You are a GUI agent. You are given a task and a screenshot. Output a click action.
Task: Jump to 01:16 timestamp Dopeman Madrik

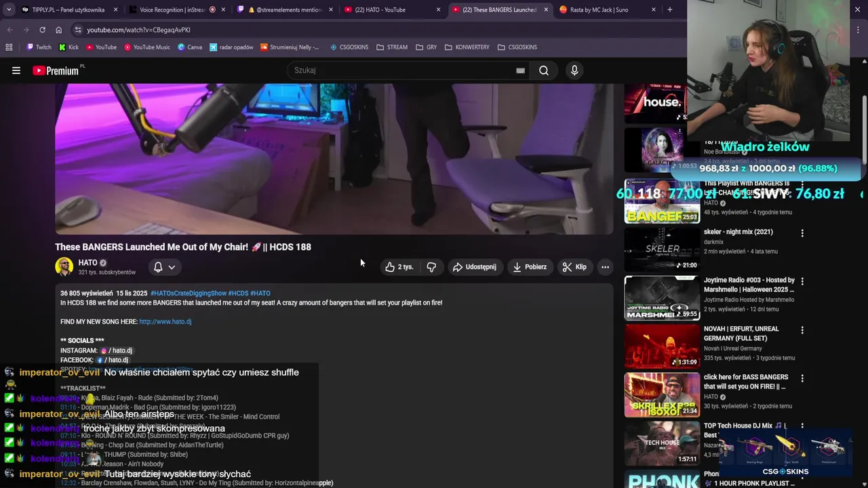[x=68, y=407]
